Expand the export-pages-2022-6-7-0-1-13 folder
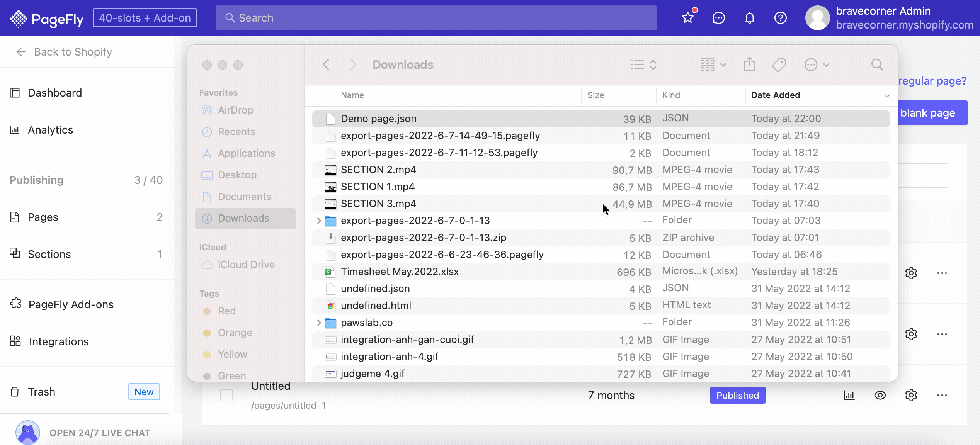The image size is (980, 445). [x=319, y=221]
